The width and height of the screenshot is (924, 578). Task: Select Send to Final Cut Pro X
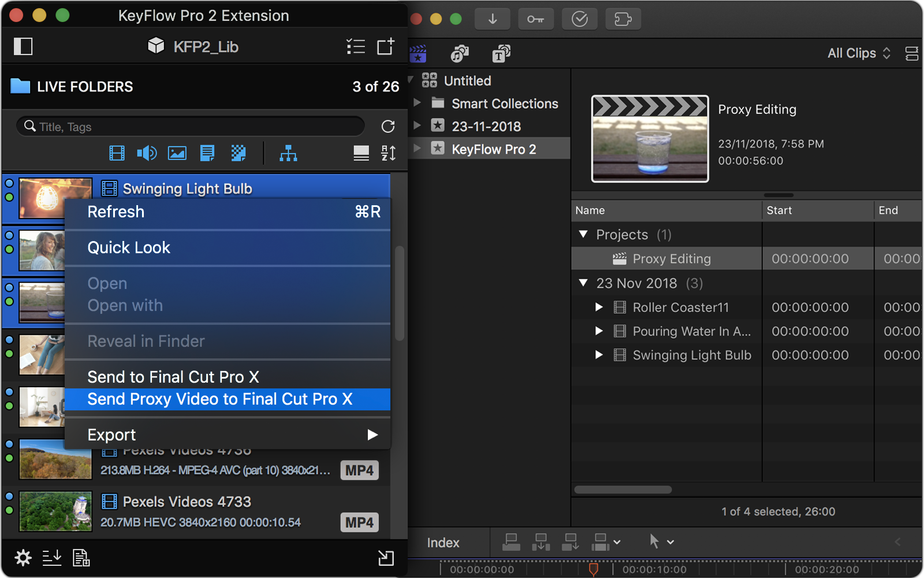point(228,377)
